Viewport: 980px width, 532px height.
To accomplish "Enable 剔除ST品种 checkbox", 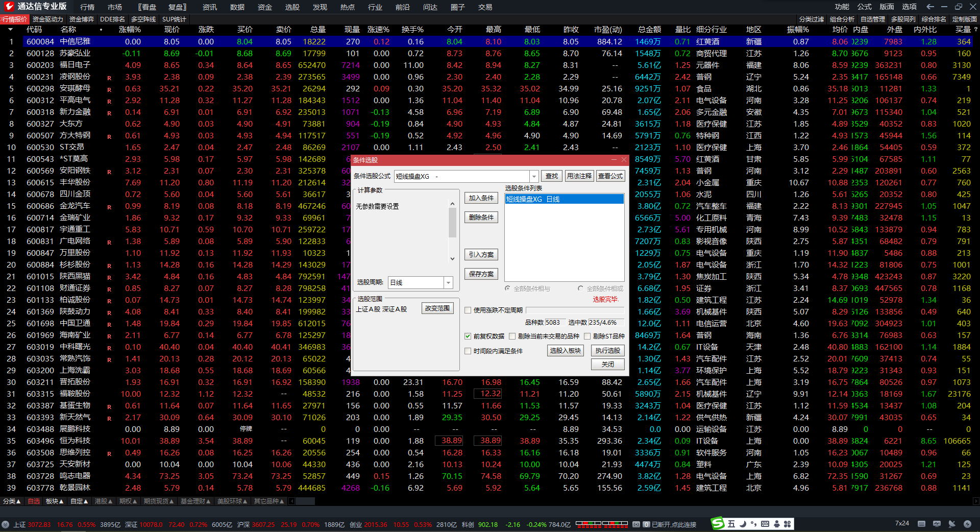I will coord(587,336).
